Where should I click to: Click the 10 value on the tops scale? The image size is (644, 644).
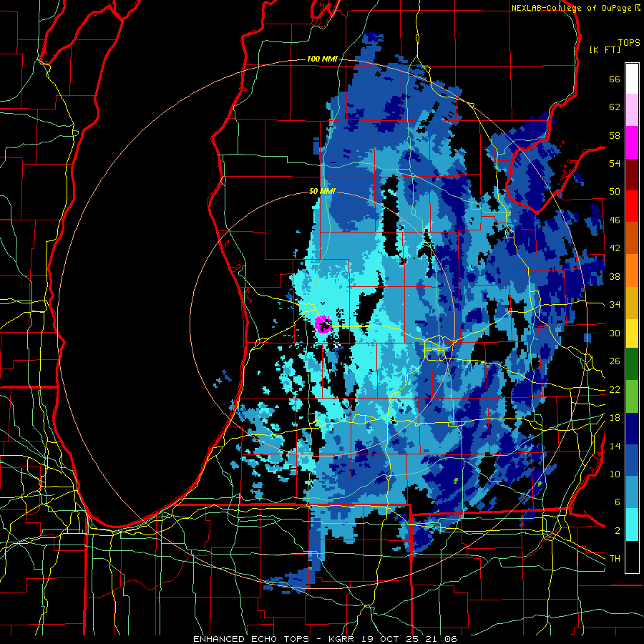[x=615, y=474]
